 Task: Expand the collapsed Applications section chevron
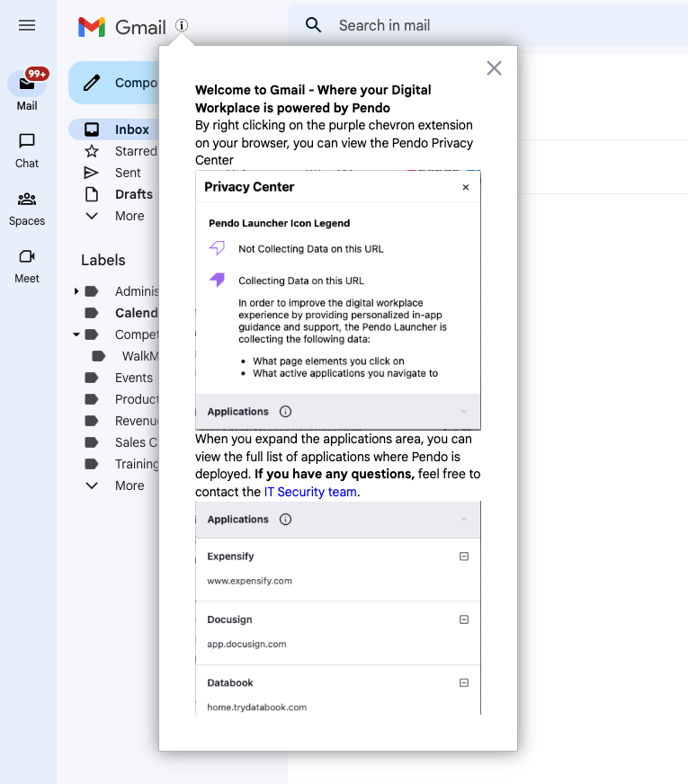pos(464,412)
